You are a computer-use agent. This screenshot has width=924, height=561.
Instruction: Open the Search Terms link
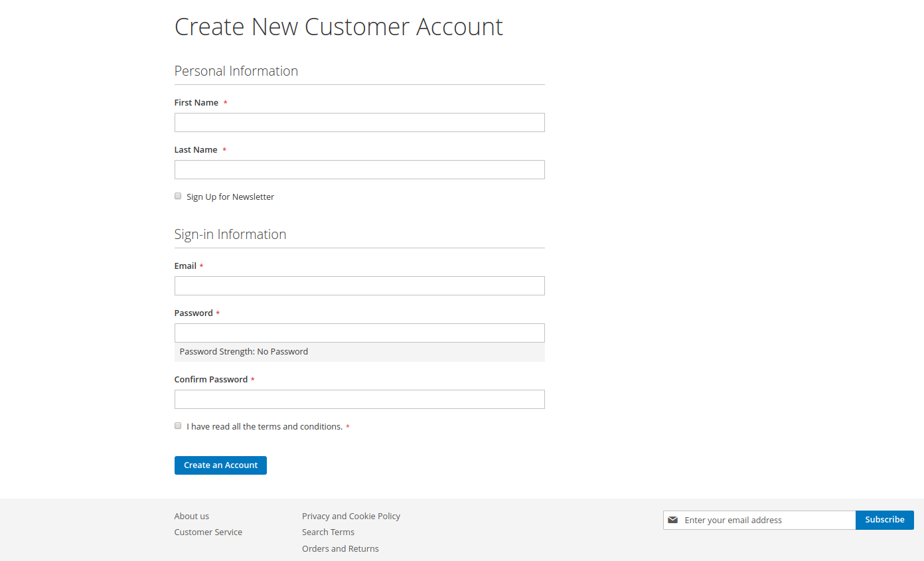click(x=328, y=532)
